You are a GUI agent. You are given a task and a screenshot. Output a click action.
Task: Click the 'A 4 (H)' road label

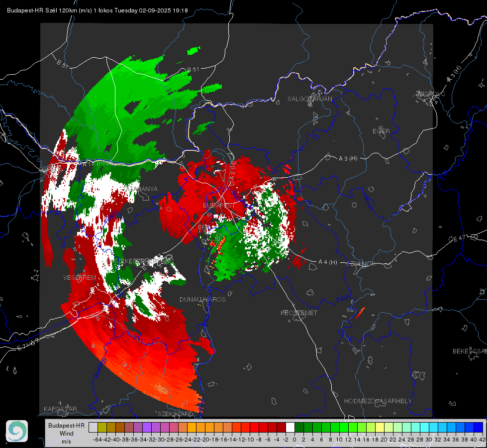click(x=328, y=262)
